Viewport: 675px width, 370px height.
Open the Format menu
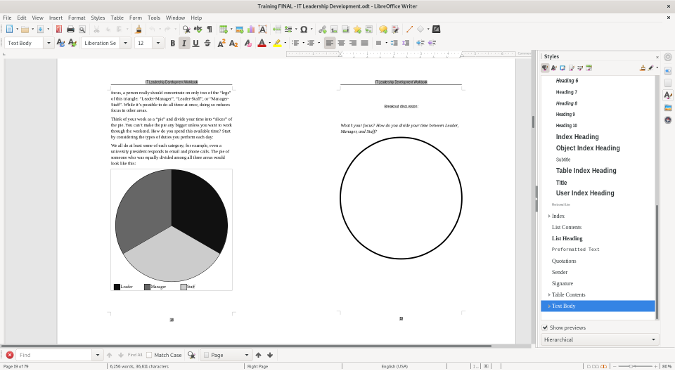point(77,18)
